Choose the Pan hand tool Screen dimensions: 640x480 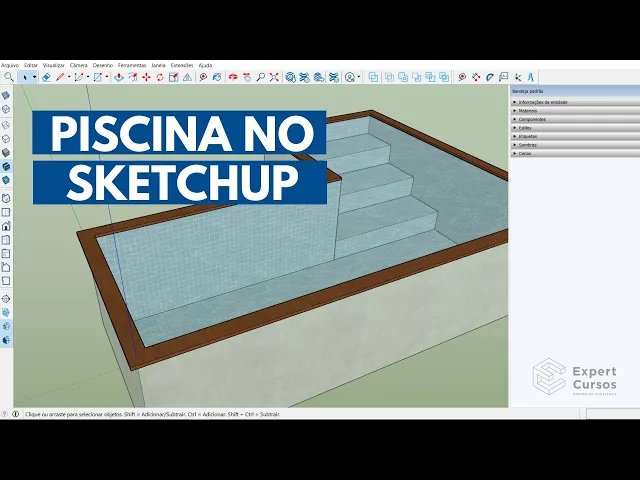click(x=247, y=77)
